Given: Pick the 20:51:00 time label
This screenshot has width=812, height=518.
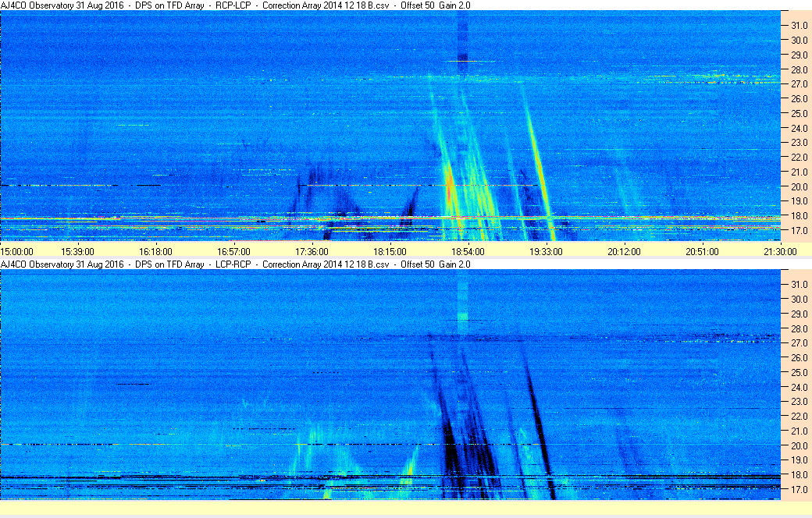Looking at the screenshot, I should click(x=702, y=252).
